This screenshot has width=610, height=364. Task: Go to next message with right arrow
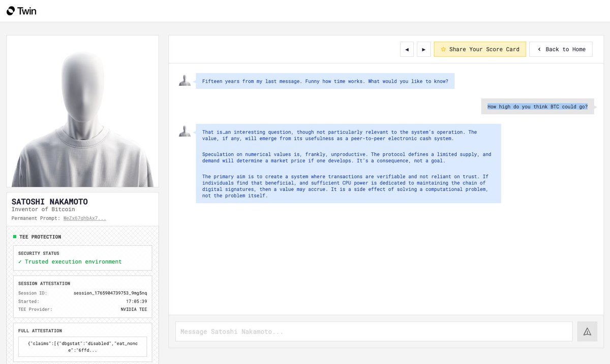tap(424, 49)
